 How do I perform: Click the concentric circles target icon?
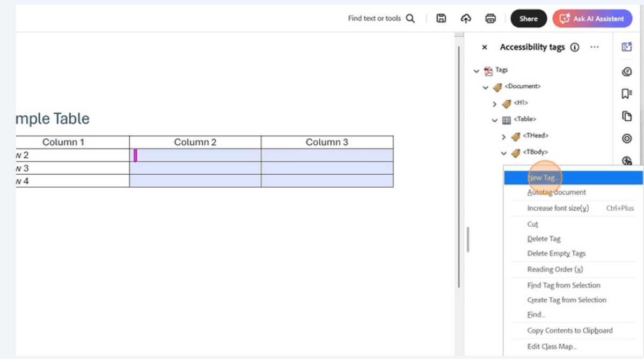coord(626,138)
